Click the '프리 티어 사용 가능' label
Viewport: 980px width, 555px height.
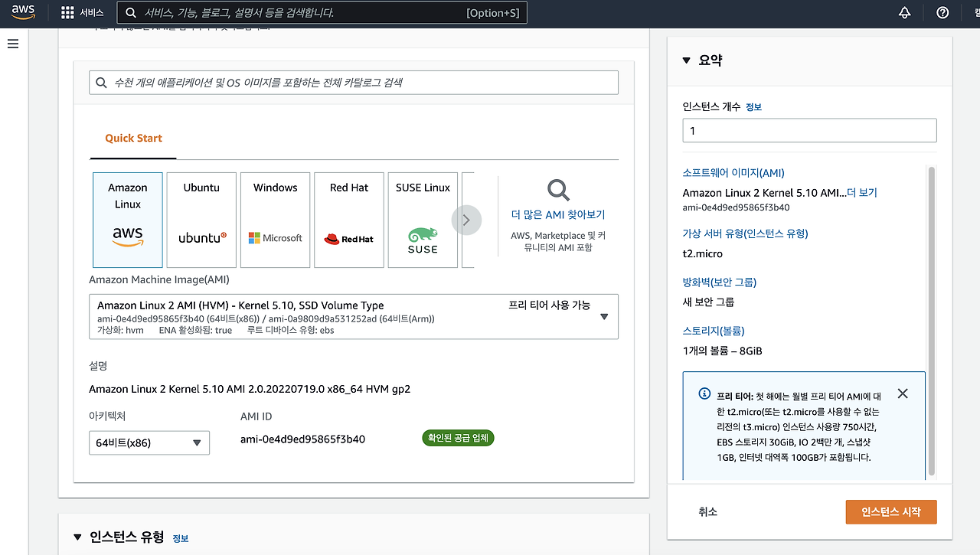point(550,305)
